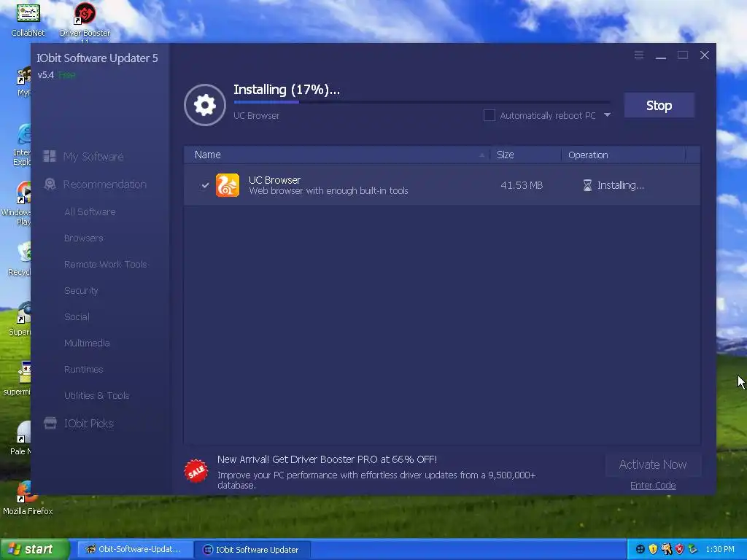Click the first system tray icon
This screenshot has height=560, width=747.
click(x=640, y=549)
